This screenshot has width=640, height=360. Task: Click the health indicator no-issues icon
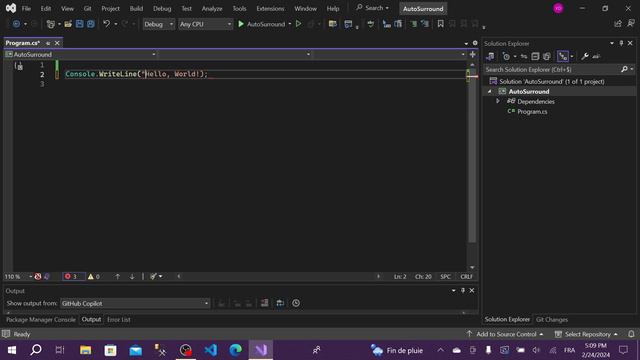pos(38,276)
